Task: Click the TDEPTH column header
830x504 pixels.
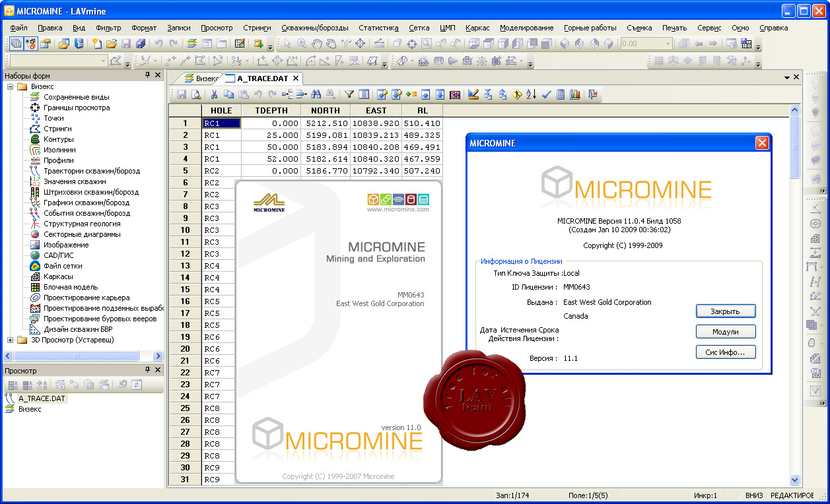Action: point(271,111)
